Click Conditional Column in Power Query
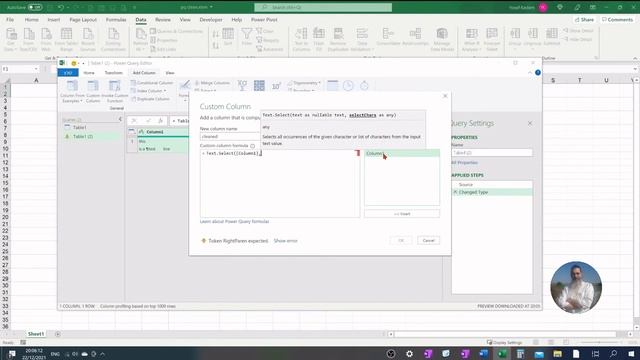Screen dimensions: 640x360 [x=152, y=83]
